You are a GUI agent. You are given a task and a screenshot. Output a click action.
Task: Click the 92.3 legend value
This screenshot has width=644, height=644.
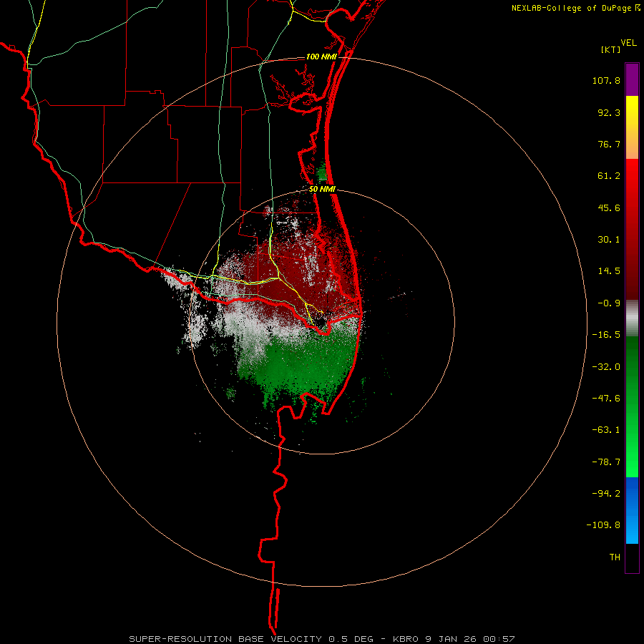click(x=609, y=112)
